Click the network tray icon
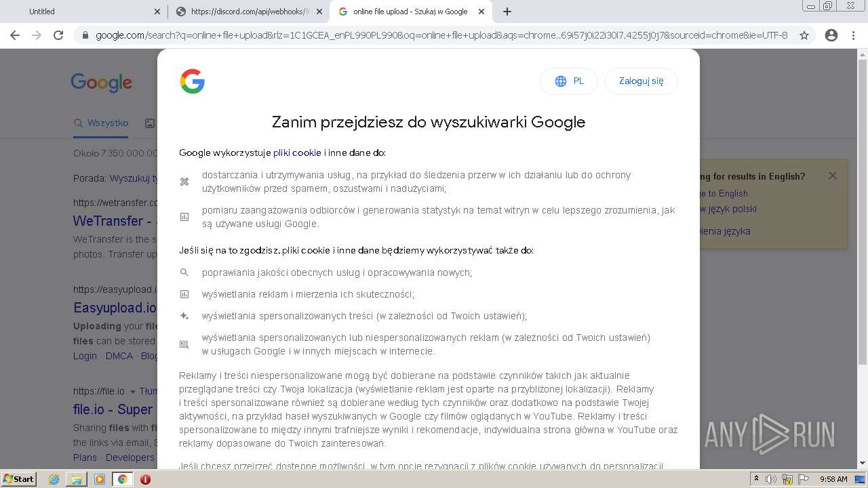This screenshot has height=488, width=868. click(x=787, y=479)
